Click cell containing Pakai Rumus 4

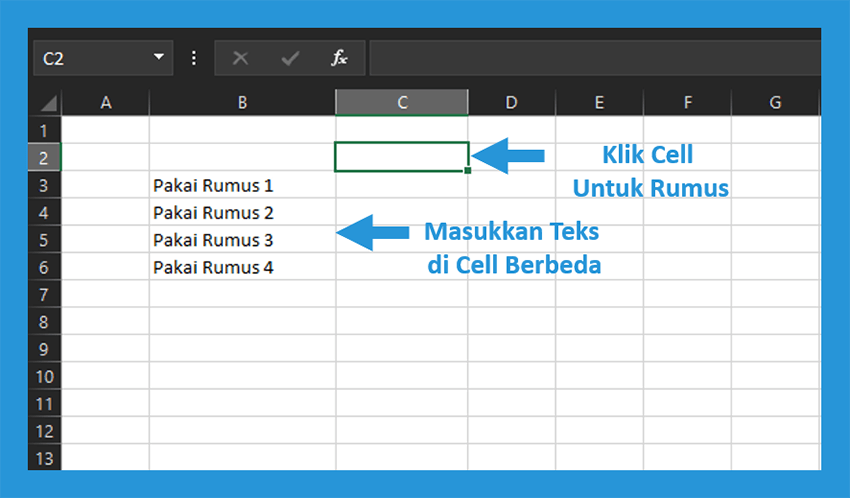click(242, 267)
